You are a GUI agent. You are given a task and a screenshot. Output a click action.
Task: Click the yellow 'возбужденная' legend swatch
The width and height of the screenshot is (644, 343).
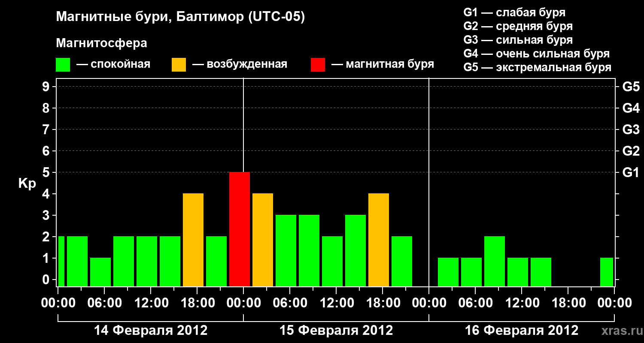click(179, 65)
